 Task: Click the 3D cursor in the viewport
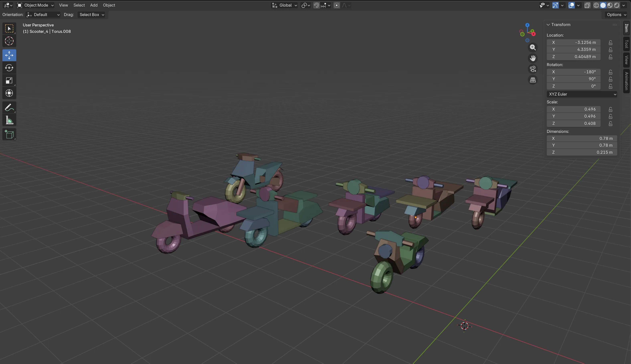click(464, 326)
